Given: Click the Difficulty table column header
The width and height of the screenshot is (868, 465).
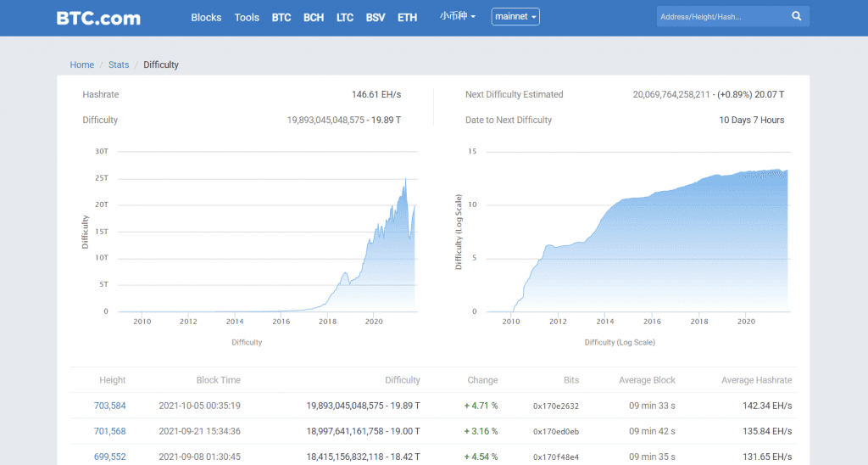Looking at the screenshot, I should point(403,380).
